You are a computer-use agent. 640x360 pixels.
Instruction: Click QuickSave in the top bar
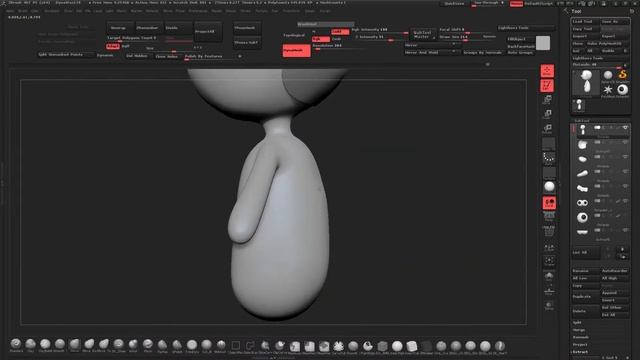[454, 4]
